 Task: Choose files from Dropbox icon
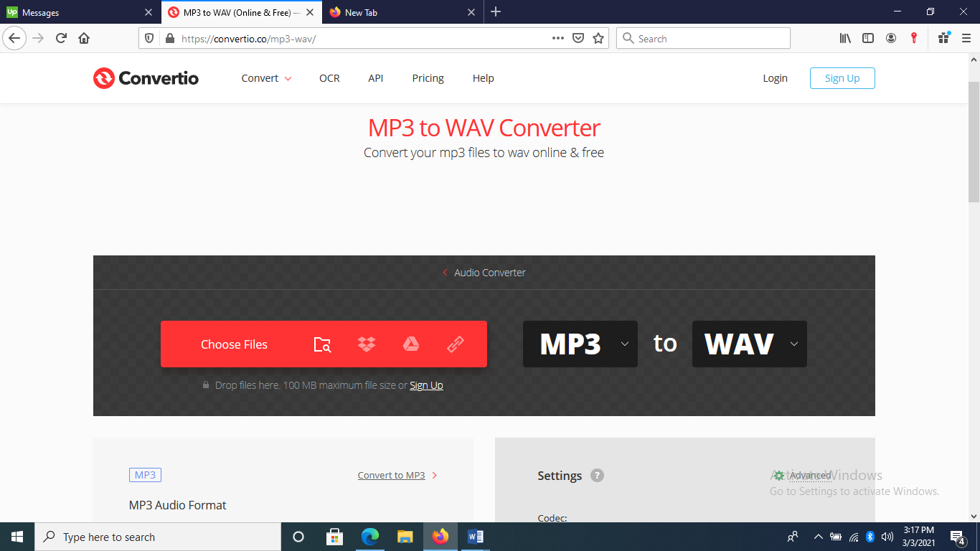pos(367,344)
